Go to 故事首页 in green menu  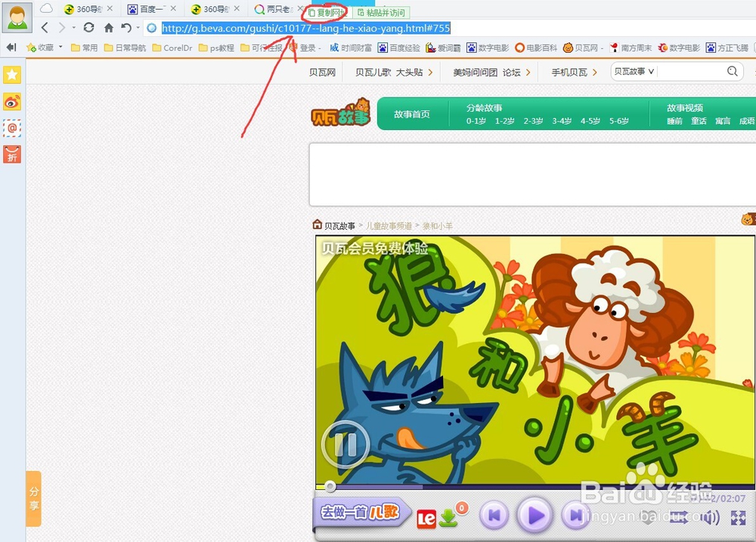[x=412, y=114]
